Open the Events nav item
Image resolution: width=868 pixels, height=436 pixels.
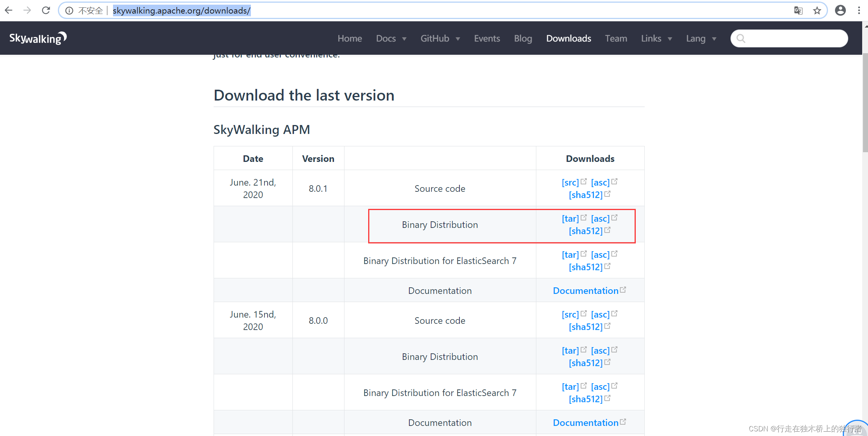tap(487, 38)
